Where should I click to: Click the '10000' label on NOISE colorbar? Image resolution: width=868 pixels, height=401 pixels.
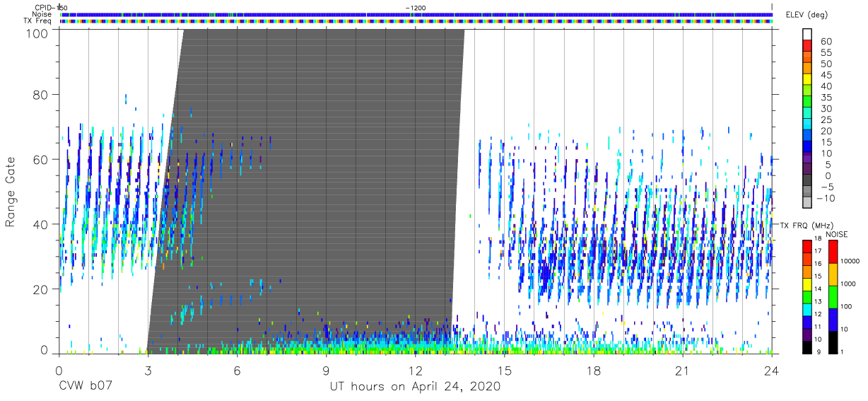point(850,262)
